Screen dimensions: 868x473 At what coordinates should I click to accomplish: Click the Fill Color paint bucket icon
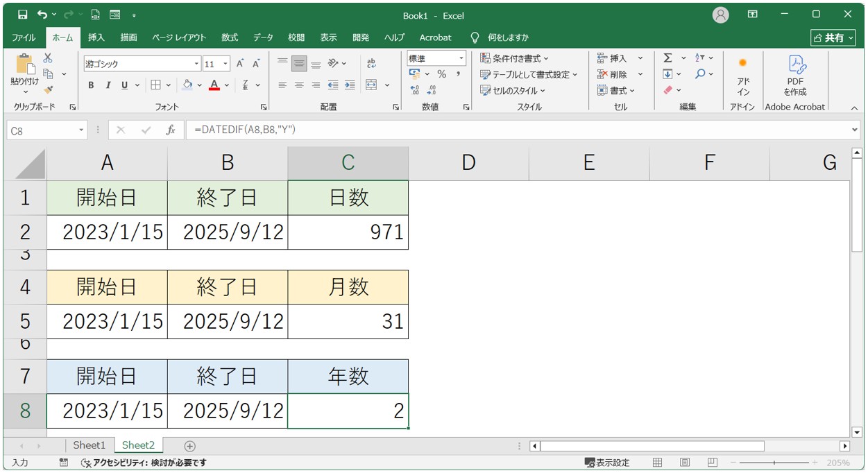click(187, 85)
